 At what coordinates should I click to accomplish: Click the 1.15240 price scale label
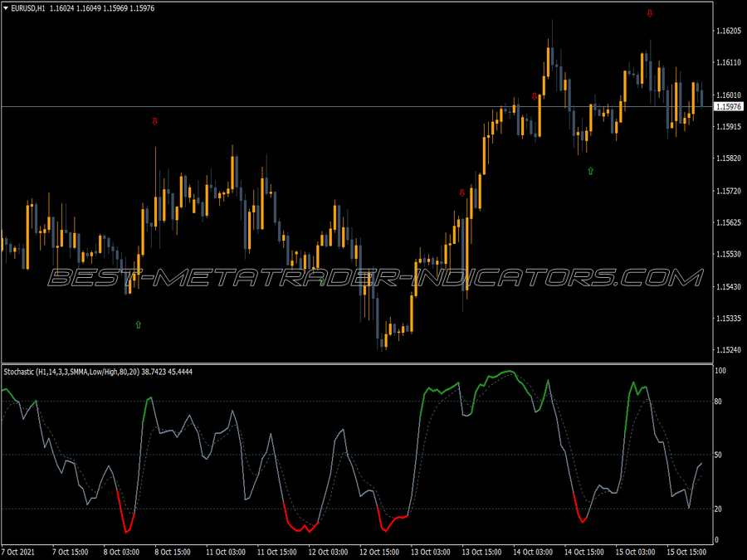(729, 350)
